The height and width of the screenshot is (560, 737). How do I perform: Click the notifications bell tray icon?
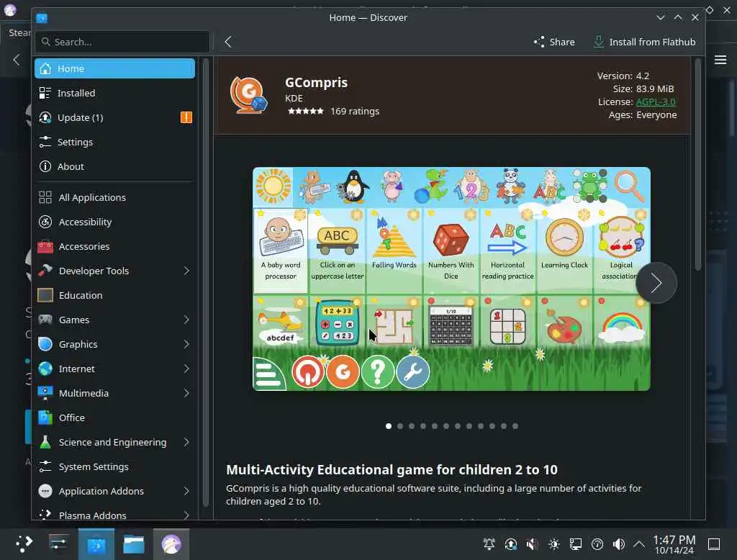point(489,544)
